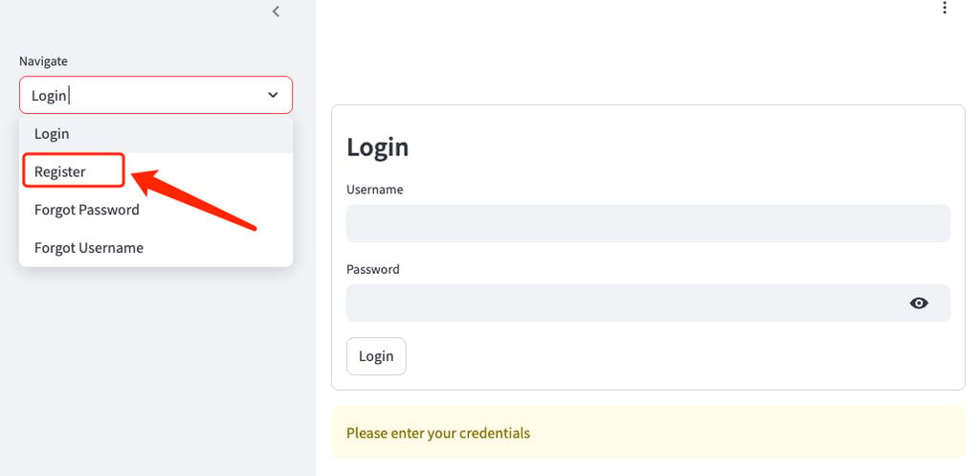Focus the Username input field
Screen dimensions: 980x476
click(x=648, y=223)
